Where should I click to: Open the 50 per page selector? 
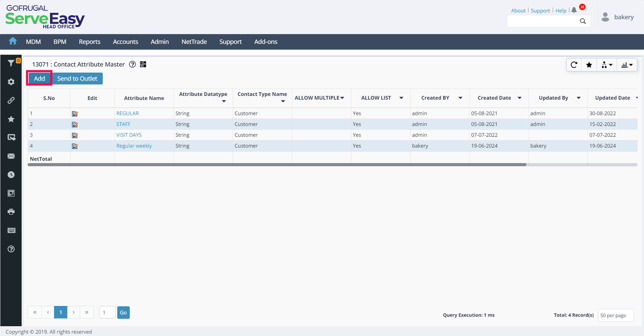point(615,315)
